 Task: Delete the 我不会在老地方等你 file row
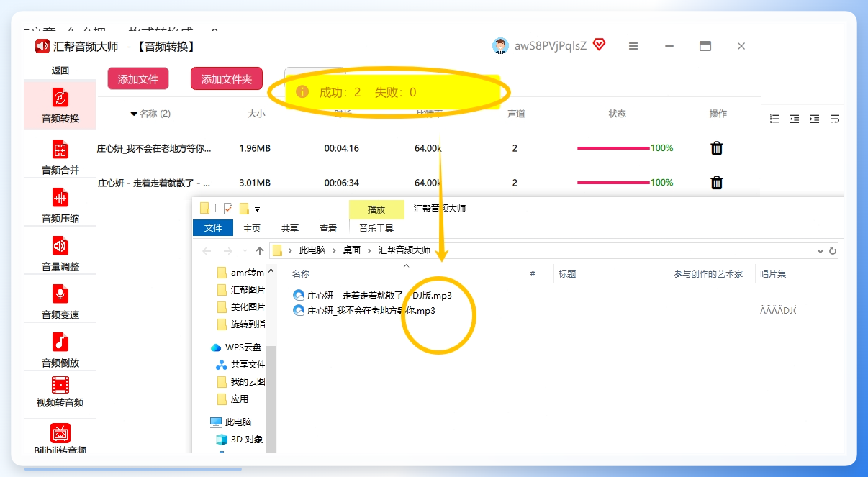pyautogui.click(x=717, y=148)
